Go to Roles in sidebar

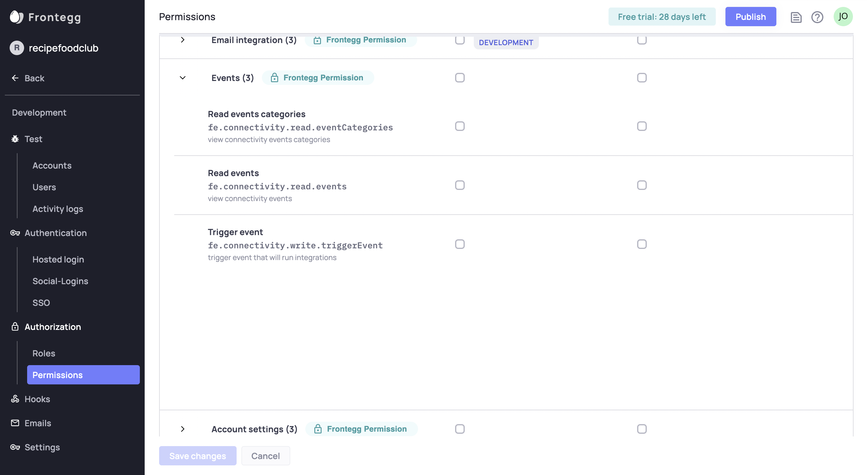click(44, 353)
